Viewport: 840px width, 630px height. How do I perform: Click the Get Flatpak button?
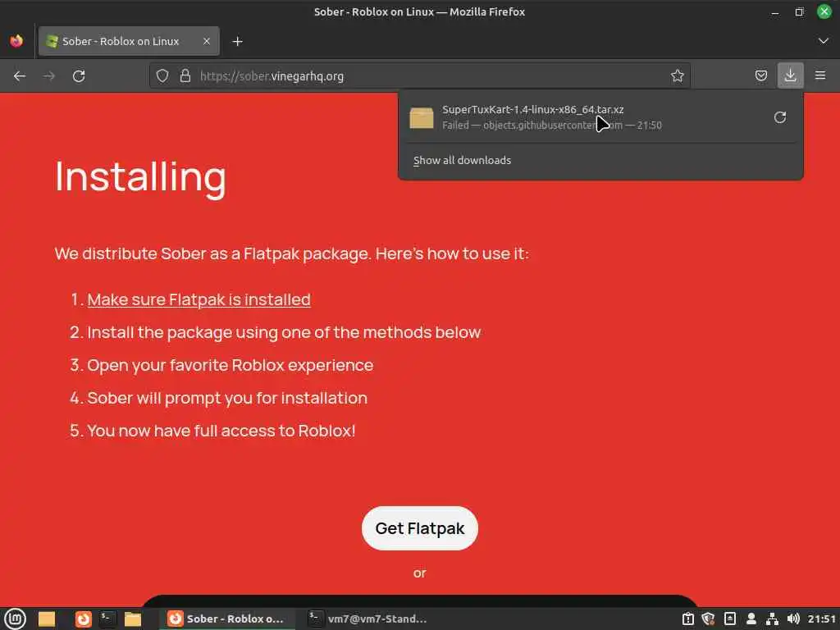(419, 528)
